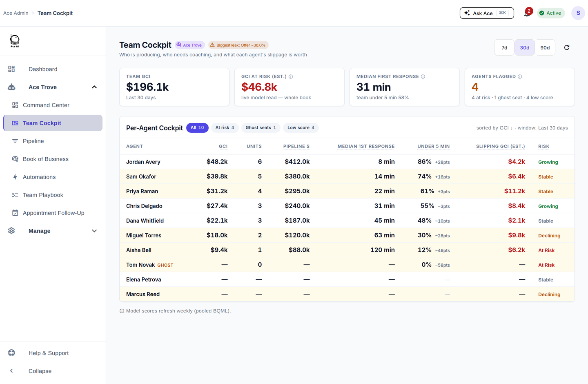Click the Help & Support icon

tap(11, 353)
